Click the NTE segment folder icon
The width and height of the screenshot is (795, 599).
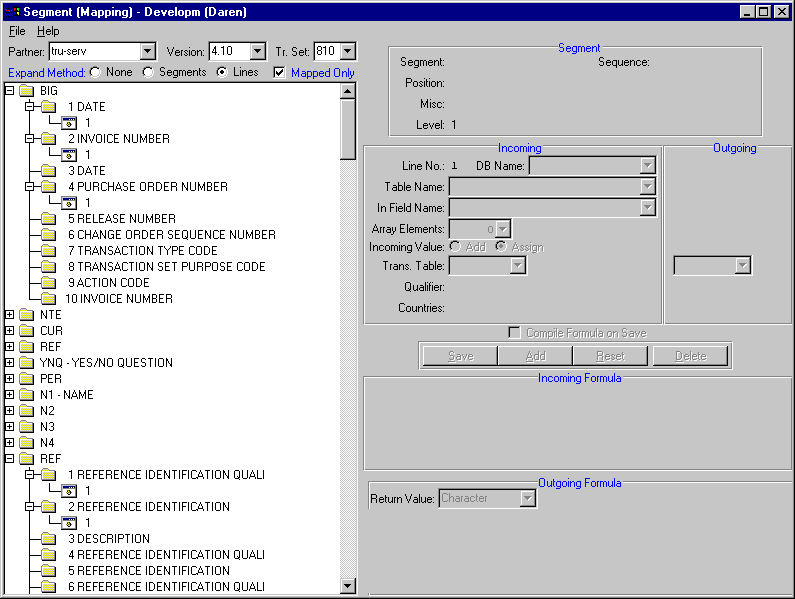point(27,315)
